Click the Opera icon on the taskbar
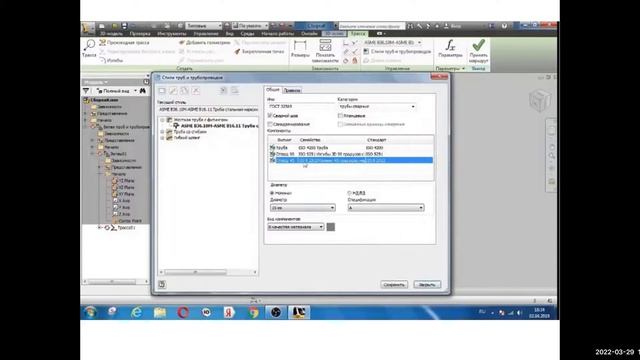The image size is (640, 360). [183, 312]
